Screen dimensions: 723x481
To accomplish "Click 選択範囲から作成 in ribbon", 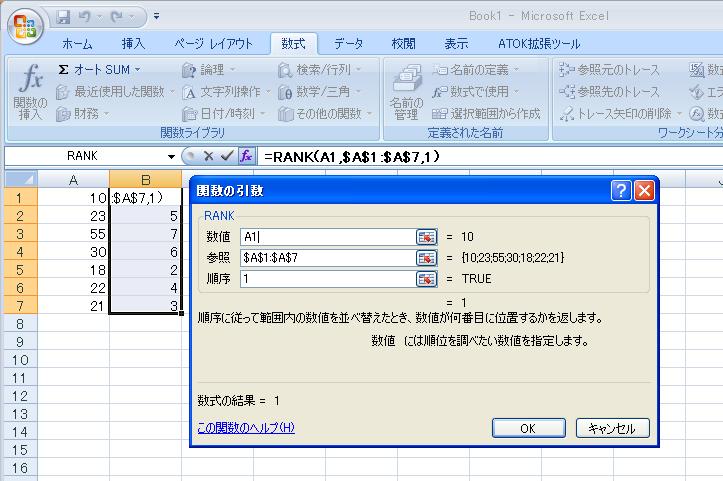I will coord(486,113).
